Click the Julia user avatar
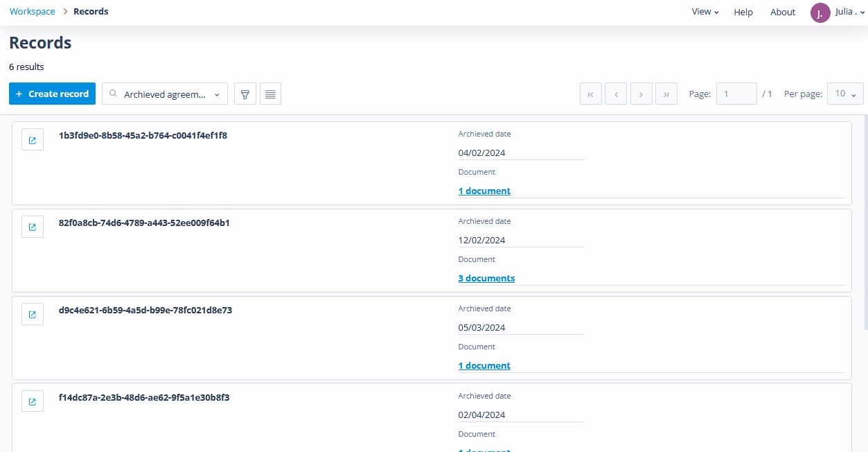 point(820,12)
